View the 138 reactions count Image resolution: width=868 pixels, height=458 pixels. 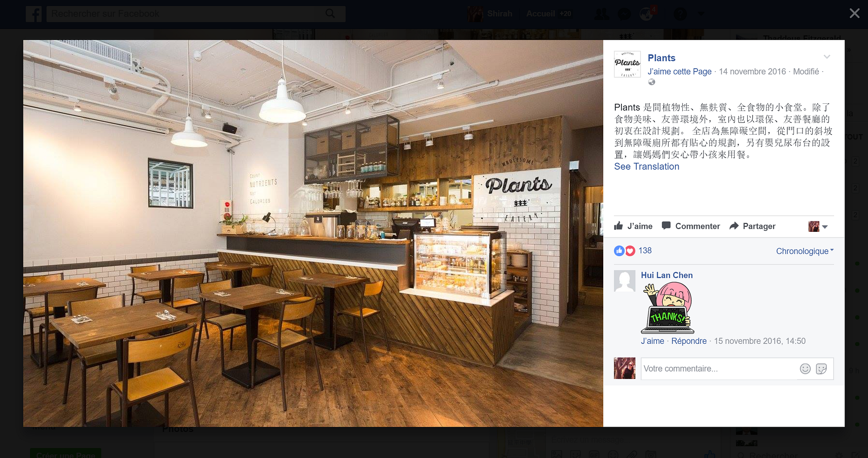(645, 250)
